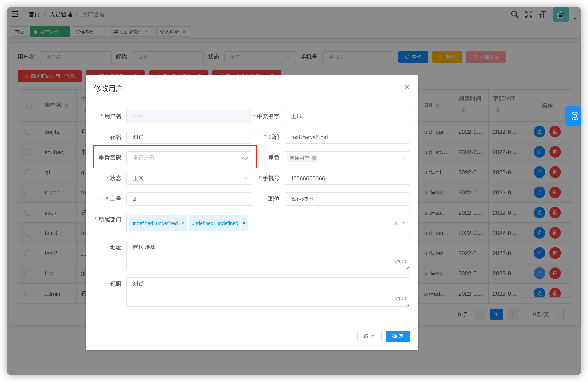This screenshot has width=588, height=382.
Task: Toggle fullscreen mode icon
Action: [x=529, y=14]
